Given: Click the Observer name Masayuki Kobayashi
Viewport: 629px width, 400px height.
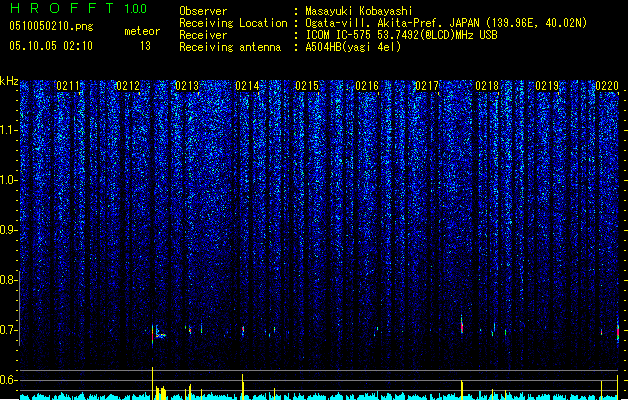Looking at the screenshot, I should click(x=359, y=11).
